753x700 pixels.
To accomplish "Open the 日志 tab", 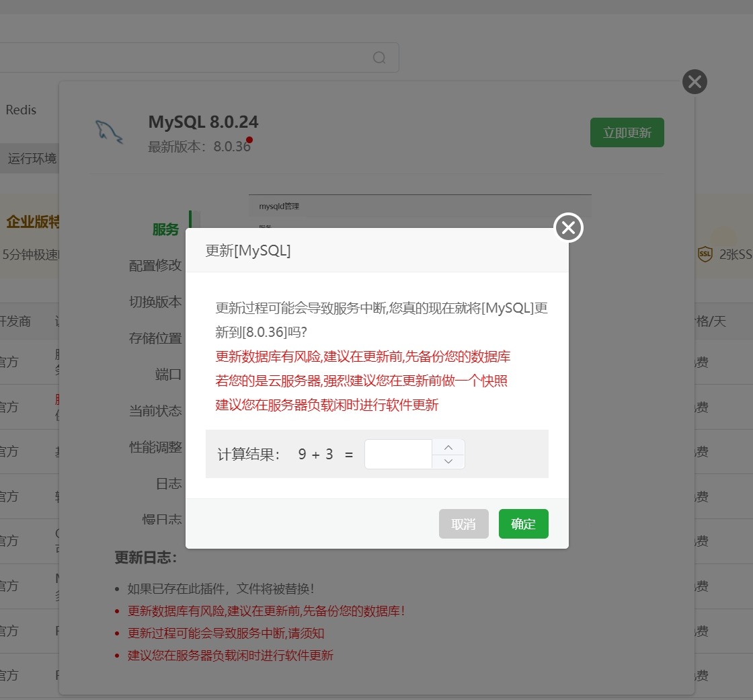I will 169,483.
